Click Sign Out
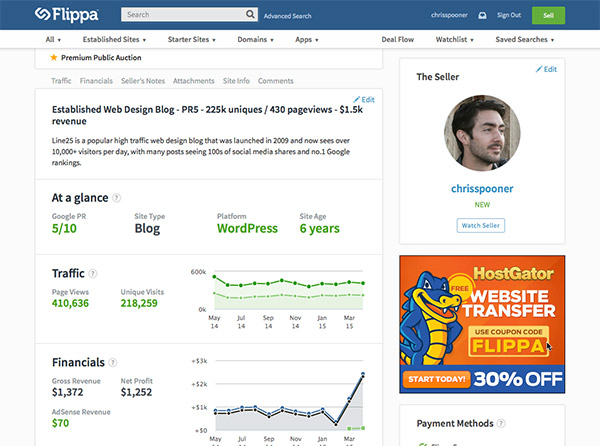This screenshot has height=446, width=600. [x=509, y=15]
